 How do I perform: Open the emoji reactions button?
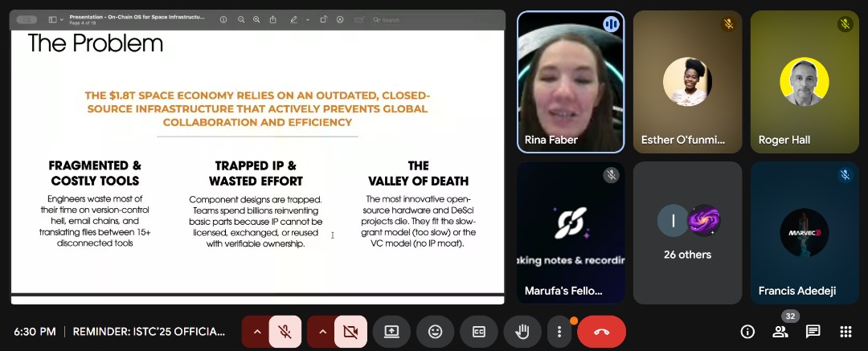(435, 332)
